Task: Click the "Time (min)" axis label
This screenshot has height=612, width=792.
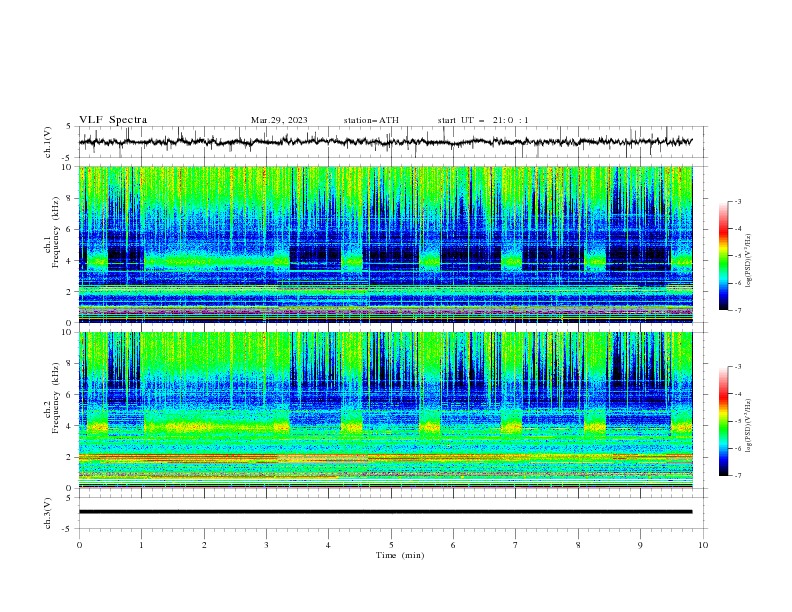Action: tap(400, 555)
